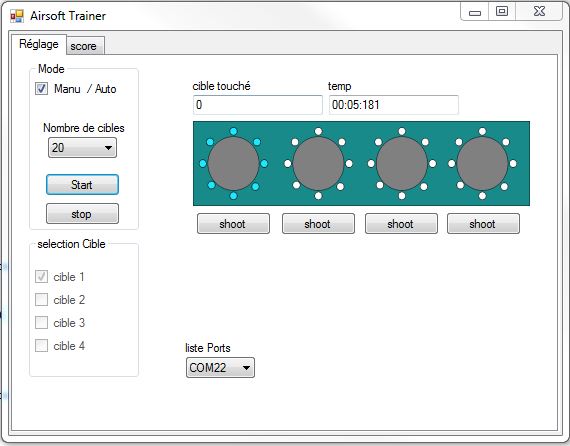570x446 pixels.
Task: Click the shoot button under first target
Action: pos(233,224)
